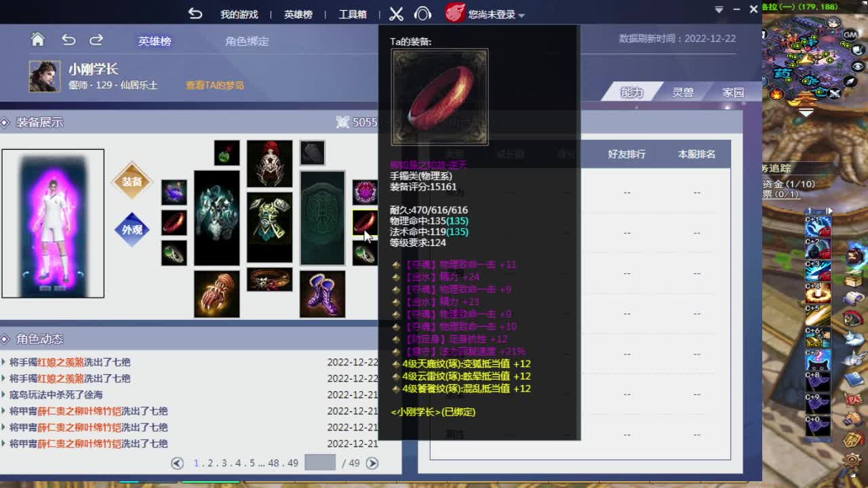
Task: Click the page number input box
Action: pos(320,462)
